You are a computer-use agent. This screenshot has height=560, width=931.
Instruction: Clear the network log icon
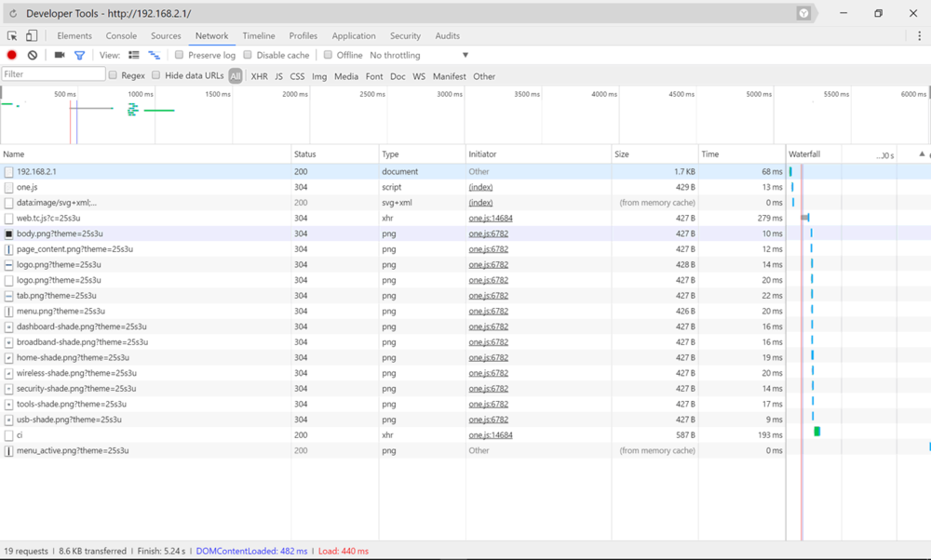click(x=33, y=55)
